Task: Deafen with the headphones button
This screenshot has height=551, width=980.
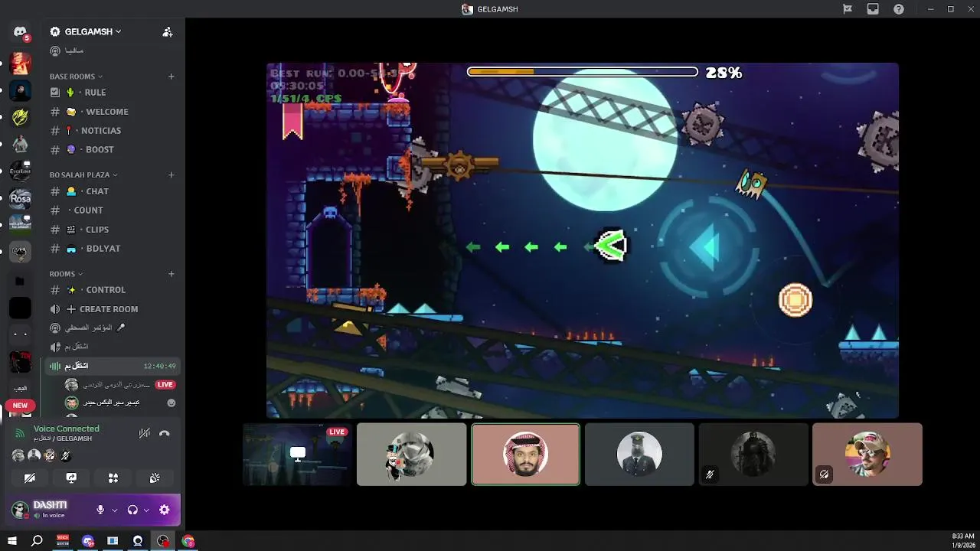Action: click(x=132, y=510)
